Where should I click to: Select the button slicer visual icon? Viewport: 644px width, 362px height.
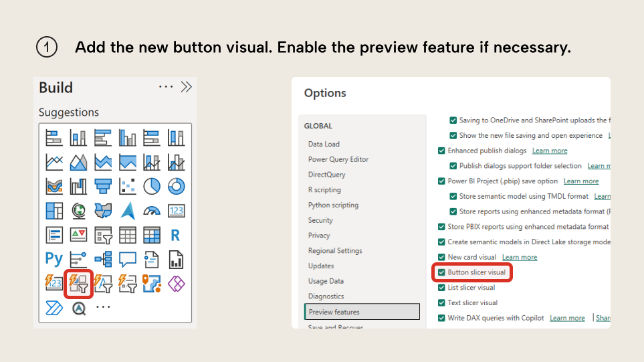pos(78,284)
